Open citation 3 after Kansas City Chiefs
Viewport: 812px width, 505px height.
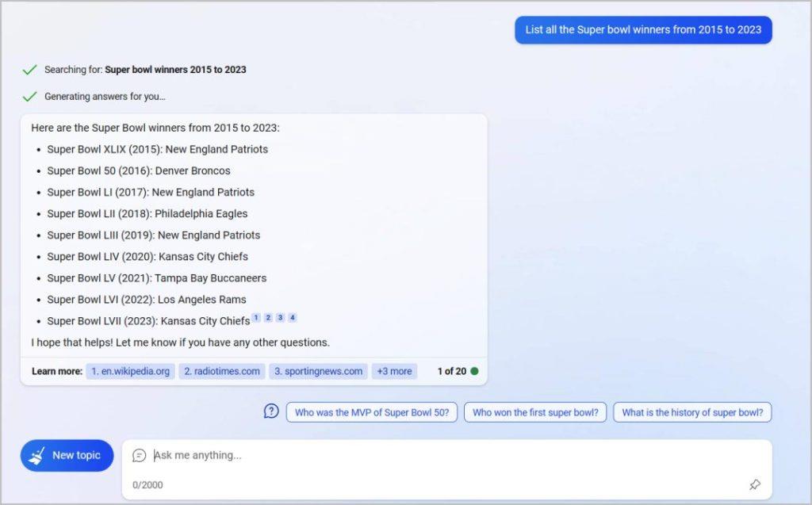pyautogui.click(x=280, y=317)
